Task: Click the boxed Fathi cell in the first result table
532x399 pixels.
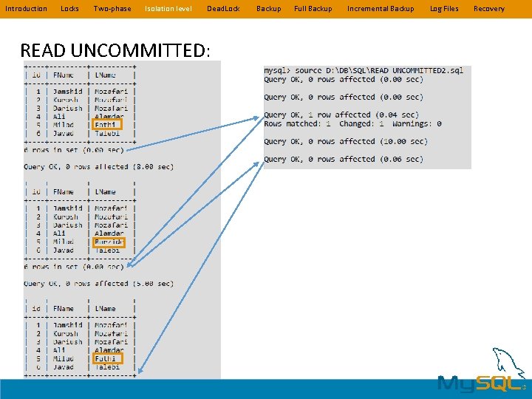Action: tap(107, 124)
